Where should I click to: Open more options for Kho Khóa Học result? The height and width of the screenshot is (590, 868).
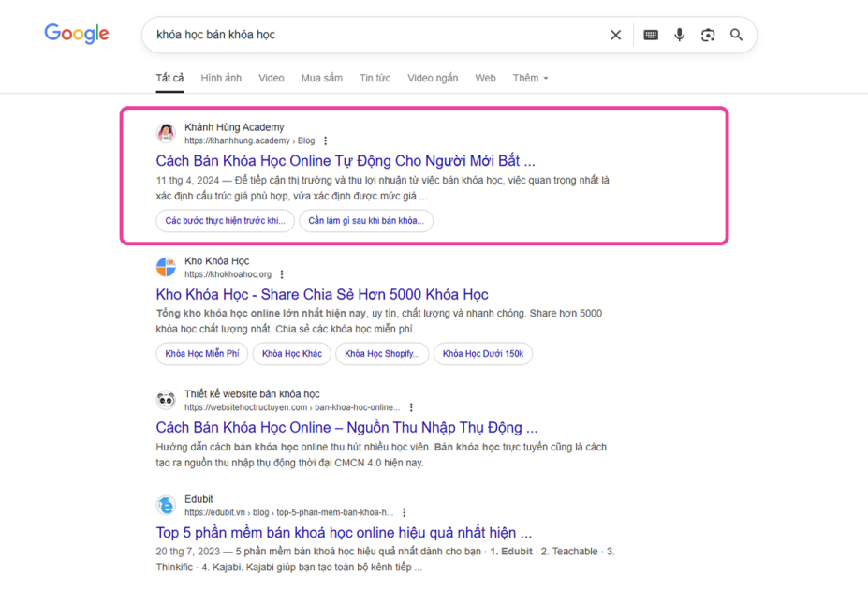pyautogui.click(x=282, y=275)
